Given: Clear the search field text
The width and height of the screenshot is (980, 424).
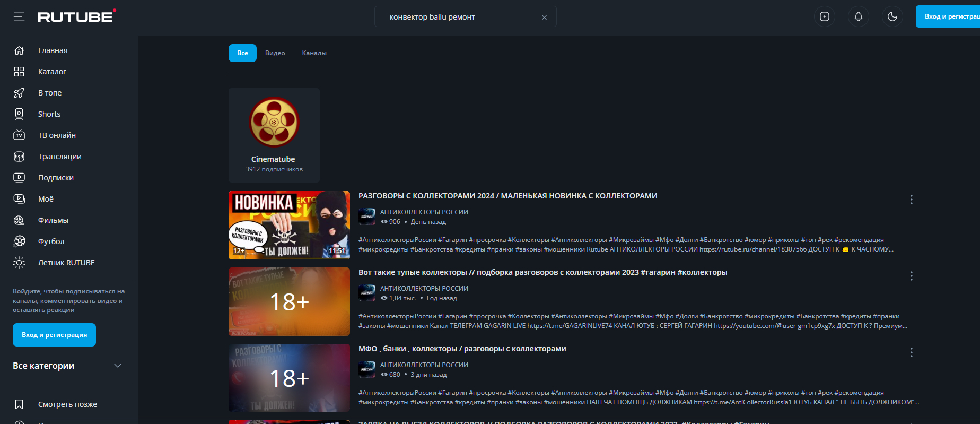Looking at the screenshot, I should click(544, 17).
